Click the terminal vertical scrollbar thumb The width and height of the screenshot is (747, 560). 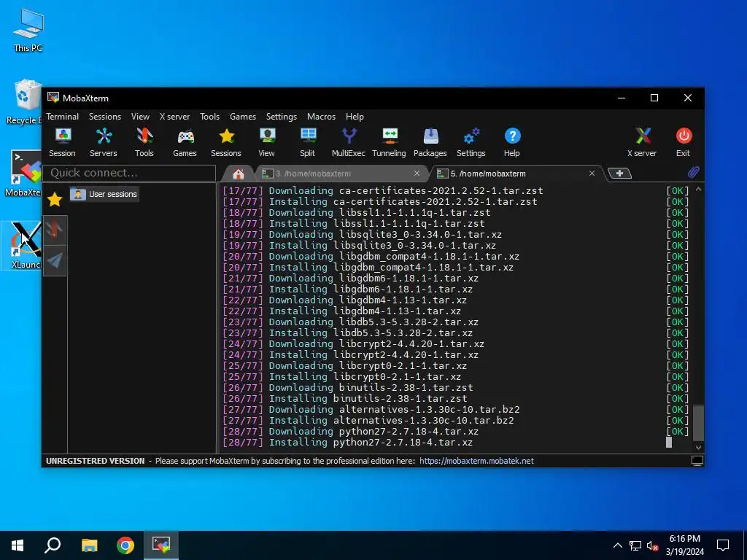coord(698,423)
